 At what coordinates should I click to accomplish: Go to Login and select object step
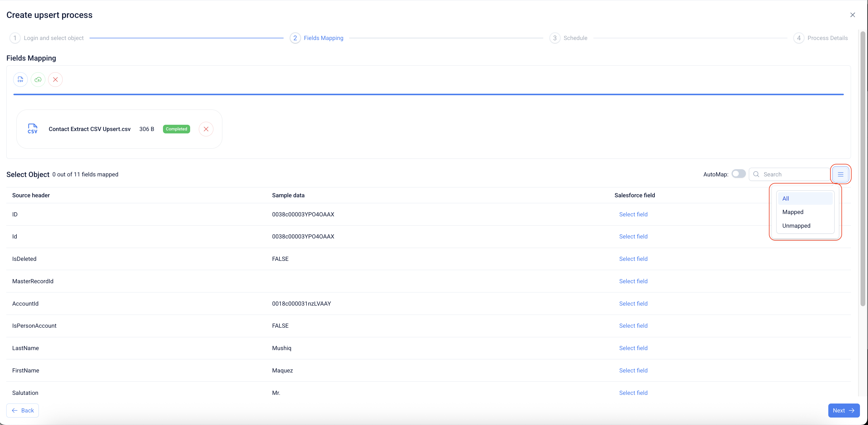click(x=53, y=38)
